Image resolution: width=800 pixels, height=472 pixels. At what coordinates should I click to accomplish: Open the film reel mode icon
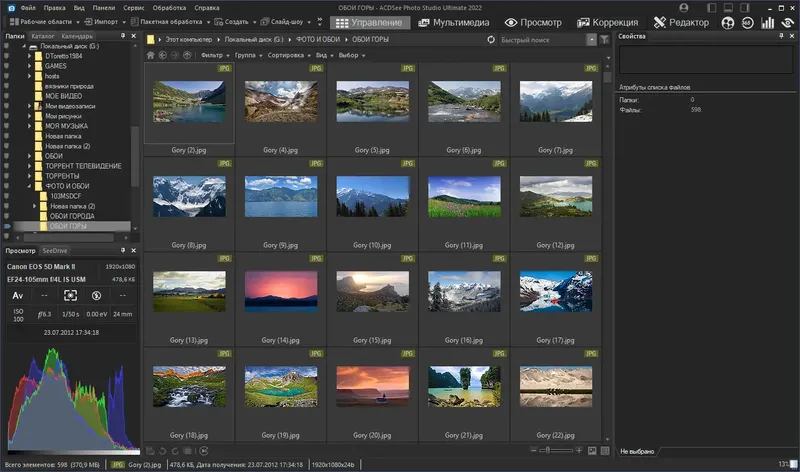point(727,22)
